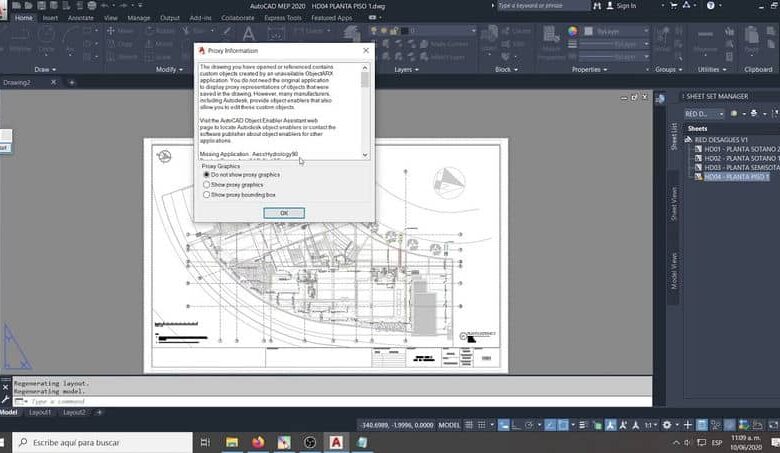
Task: Expand the Modify panel dropdown
Action: coord(169,70)
